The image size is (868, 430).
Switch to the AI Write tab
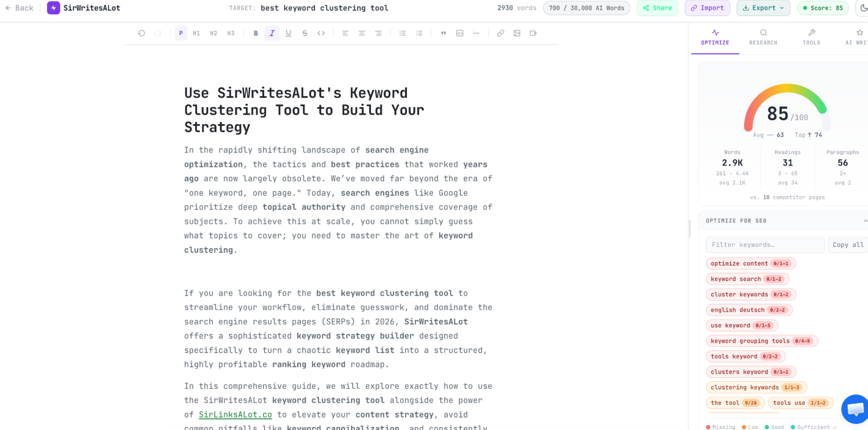[x=858, y=38]
